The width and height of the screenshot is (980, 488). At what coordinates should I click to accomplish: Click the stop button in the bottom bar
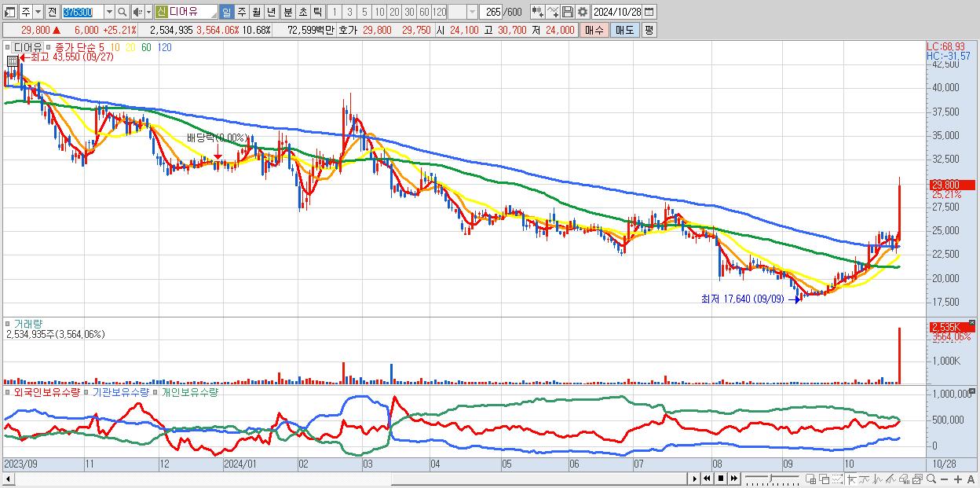721,479
